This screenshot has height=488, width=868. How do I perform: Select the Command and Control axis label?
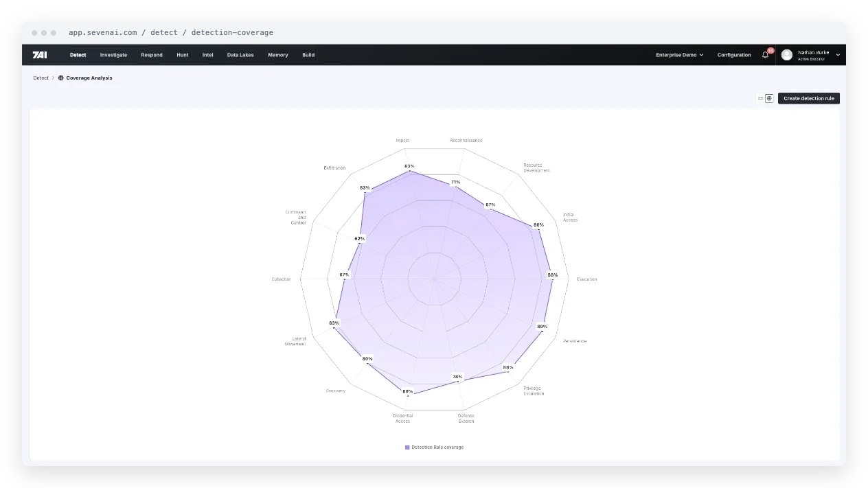click(x=296, y=218)
